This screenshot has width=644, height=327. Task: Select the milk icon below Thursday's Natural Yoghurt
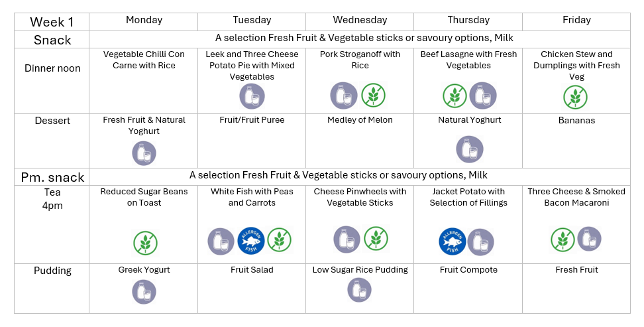coord(469,149)
